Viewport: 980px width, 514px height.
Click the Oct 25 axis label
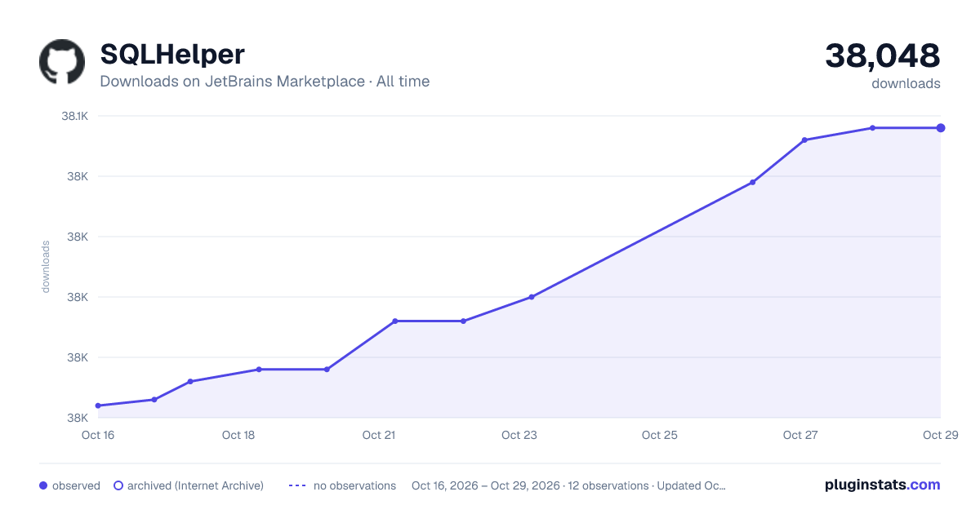660,435
